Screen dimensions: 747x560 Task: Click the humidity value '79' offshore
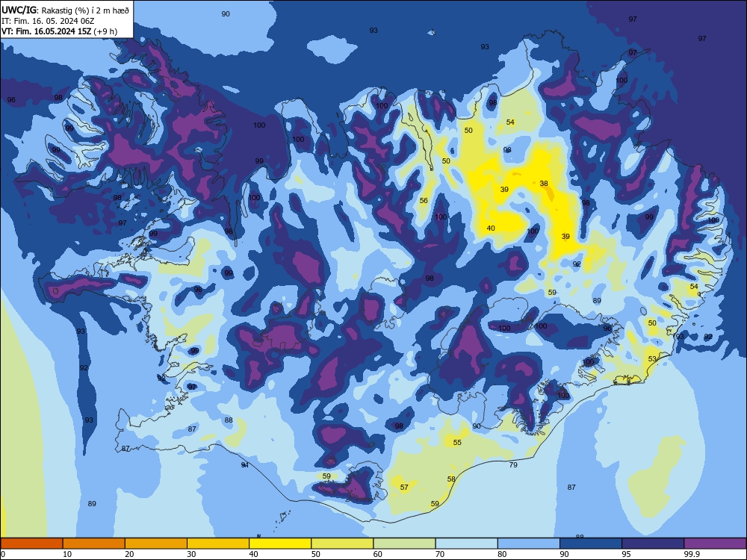pyautogui.click(x=513, y=464)
